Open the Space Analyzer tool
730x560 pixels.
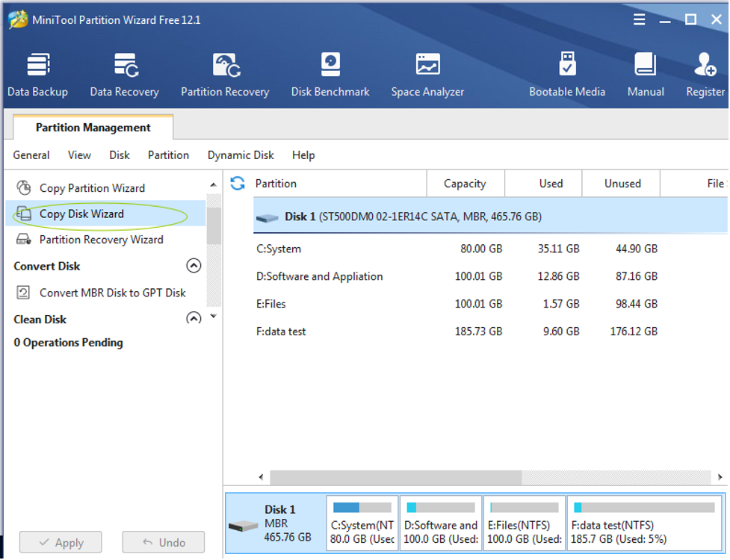pos(427,75)
